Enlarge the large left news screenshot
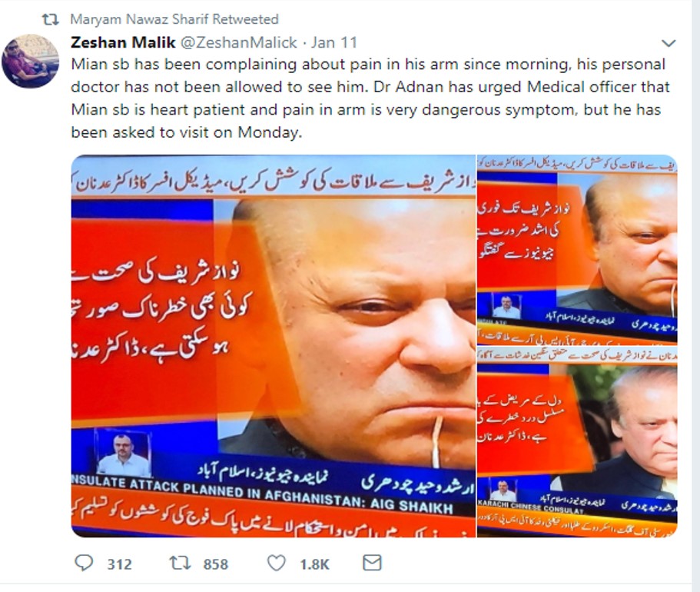 point(274,346)
